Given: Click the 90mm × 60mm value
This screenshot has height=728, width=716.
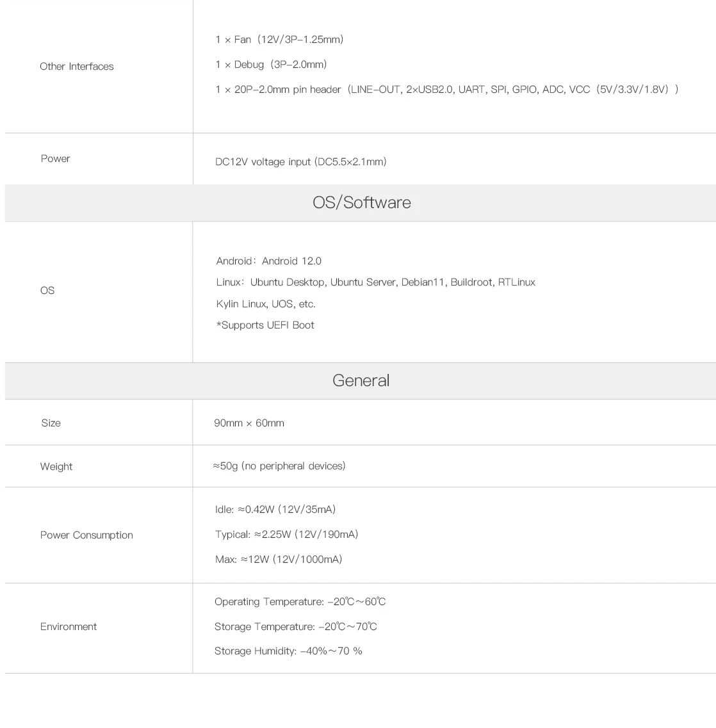Looking at the screenshot, I should pos(249,423).
